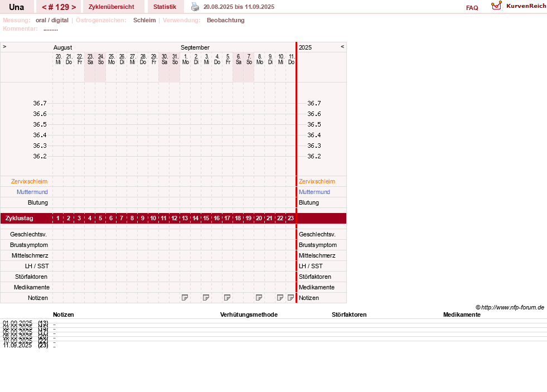Open the KurvenReich logo link
This screenshot has height=392, width=547.
pyautogui.click(x=519, y=6)
